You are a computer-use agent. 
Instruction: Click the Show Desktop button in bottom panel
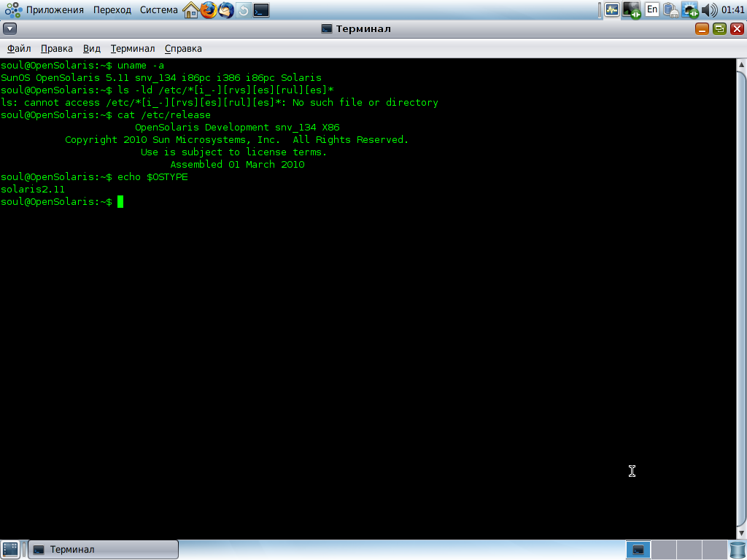click(x=10, y=550)
